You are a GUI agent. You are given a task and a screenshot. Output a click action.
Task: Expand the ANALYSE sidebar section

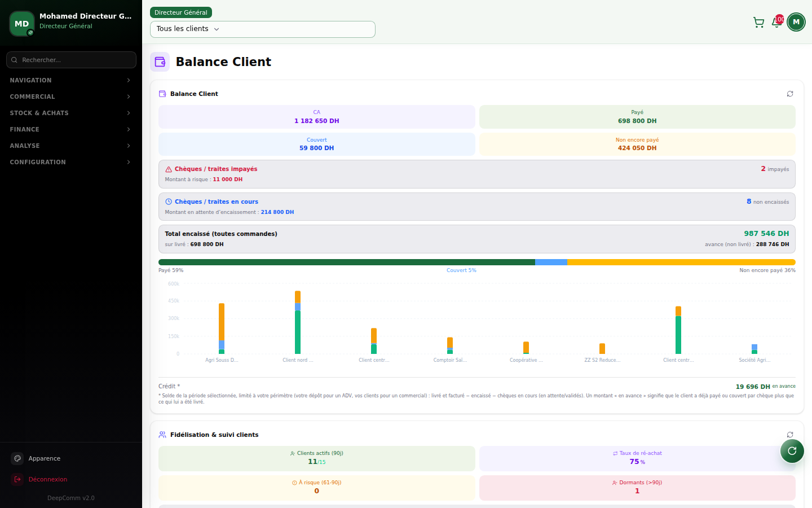pyautogui.click(x=71, y=146)
